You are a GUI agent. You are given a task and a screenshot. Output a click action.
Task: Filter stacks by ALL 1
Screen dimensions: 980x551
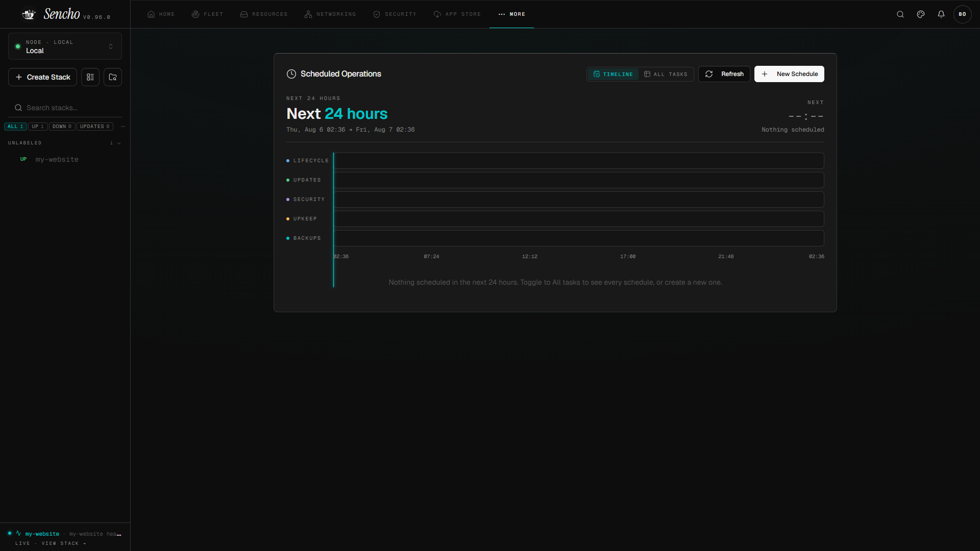coord(15,127)
